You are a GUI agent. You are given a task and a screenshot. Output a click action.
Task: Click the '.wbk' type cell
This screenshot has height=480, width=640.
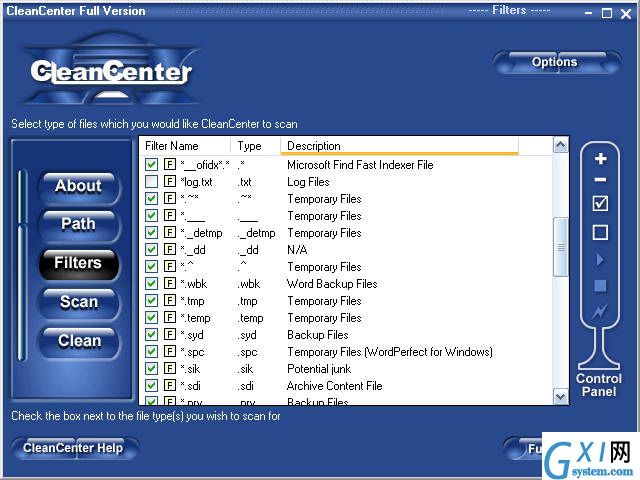[249, 284]
